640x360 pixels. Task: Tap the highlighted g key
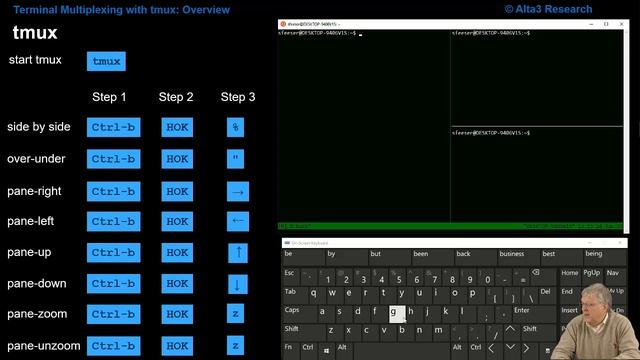click(397, 314)
